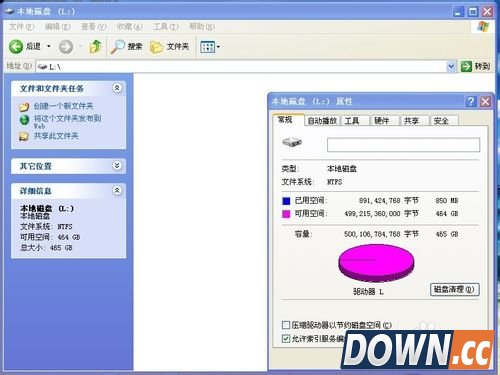Click the blue used space color swatch
This screenshot has height=375, width=500.
(286, 201)
